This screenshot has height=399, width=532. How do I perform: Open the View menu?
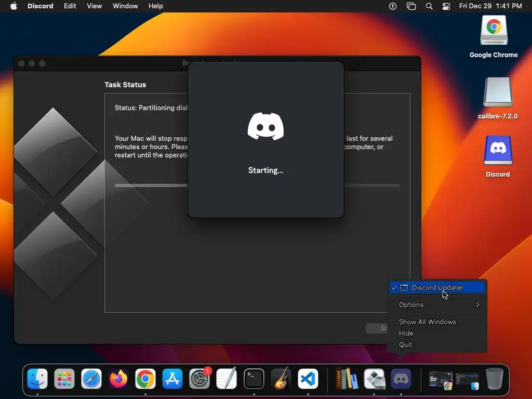(x=95, y=6)
